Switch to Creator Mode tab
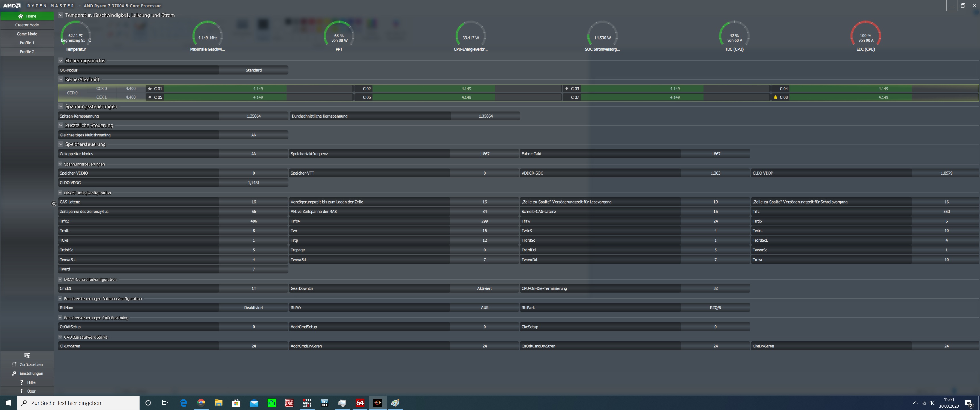Image resolution: width=980 pixels, height=410 pixels. point(27,25)
